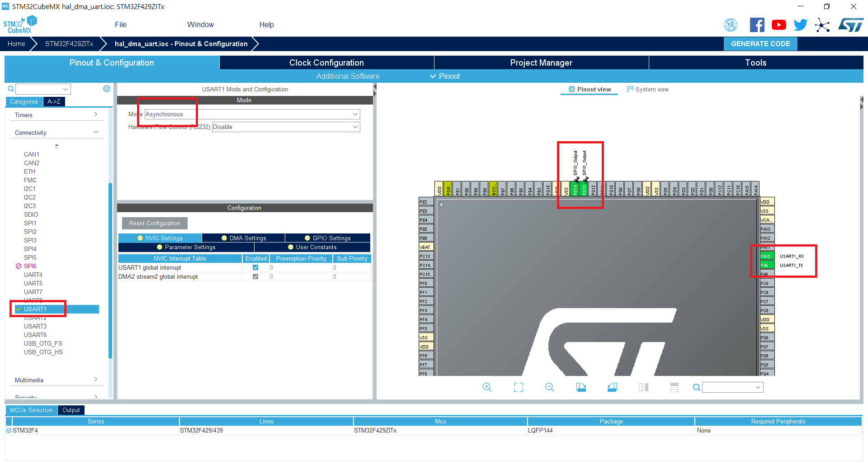
Task: Select the green PG14 GPIO_Output pin
Action: point(575,189)
